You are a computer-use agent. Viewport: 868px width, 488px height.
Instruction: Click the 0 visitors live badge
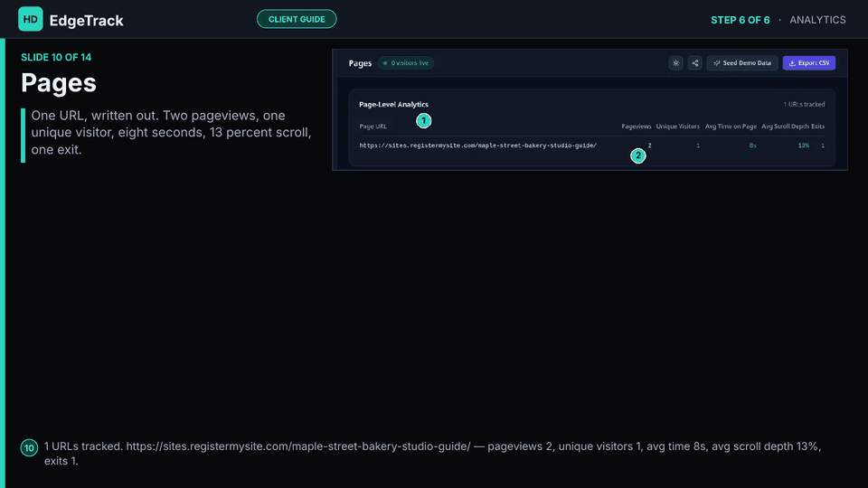click(406, 63)
